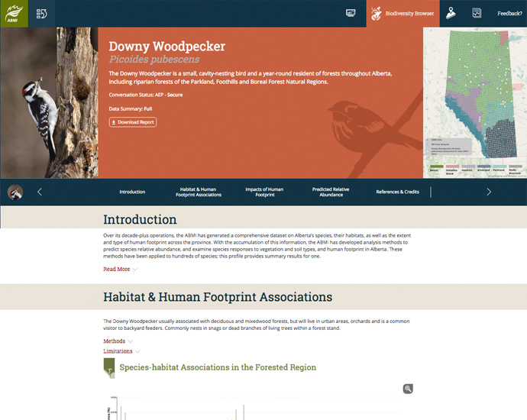Enlarge chart with magnifier zoom icon
Screen dimensions: 527x420
[408, 389]
